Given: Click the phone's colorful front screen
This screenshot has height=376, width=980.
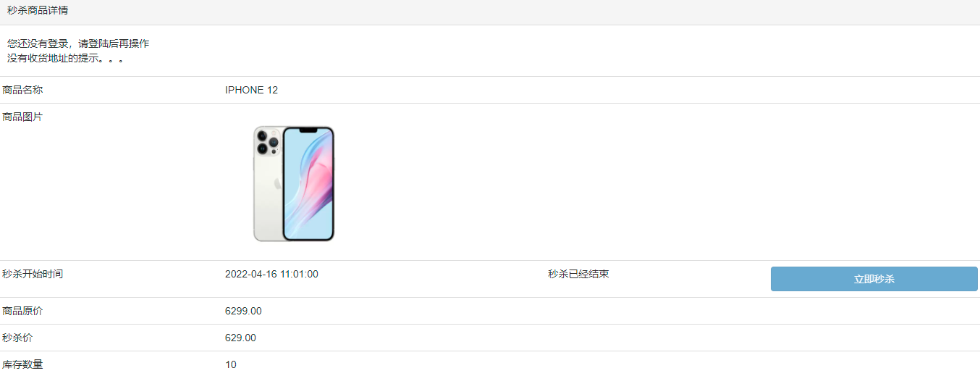Looking at the screenshot, I should (308, 184).
